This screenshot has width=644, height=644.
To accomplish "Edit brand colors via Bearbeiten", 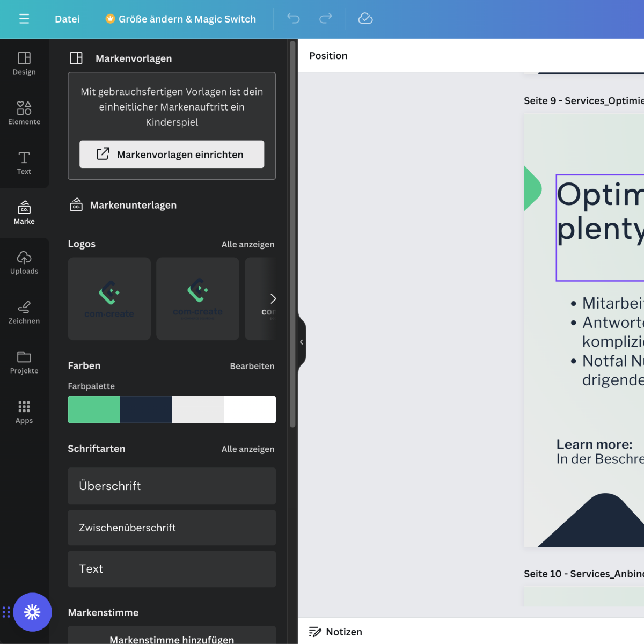I will [x=252, y=366].
